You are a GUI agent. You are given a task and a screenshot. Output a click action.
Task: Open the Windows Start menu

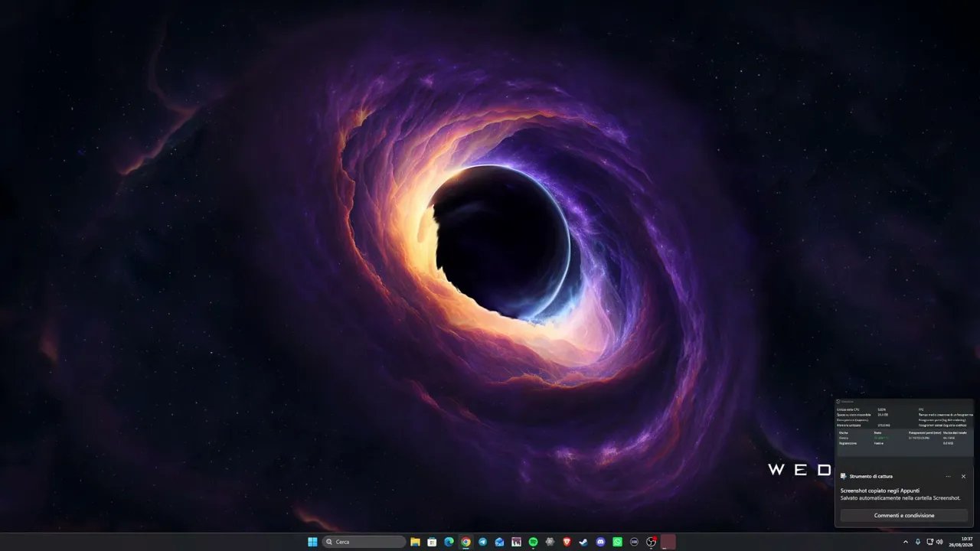[312, 542]
